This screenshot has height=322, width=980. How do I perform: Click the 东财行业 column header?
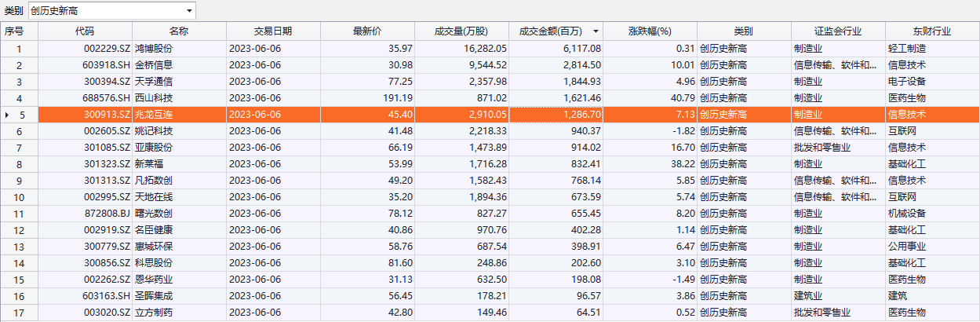point(932,31)
